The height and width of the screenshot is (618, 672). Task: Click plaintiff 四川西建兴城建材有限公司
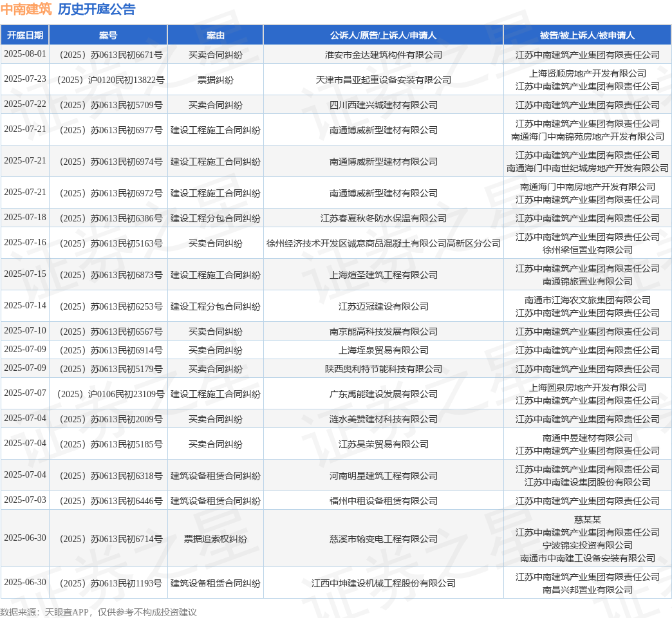tap(383, 105)
